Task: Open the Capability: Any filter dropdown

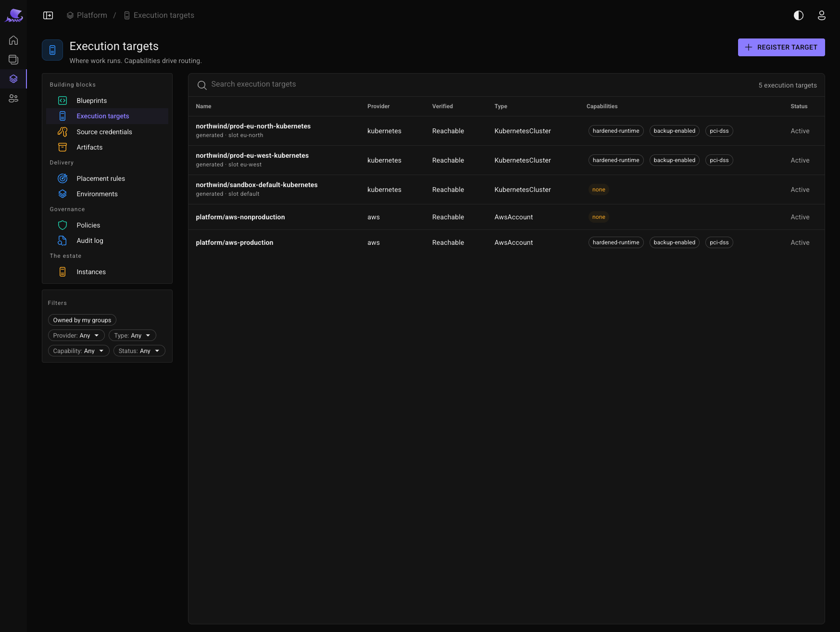Action: coord(79,351)
